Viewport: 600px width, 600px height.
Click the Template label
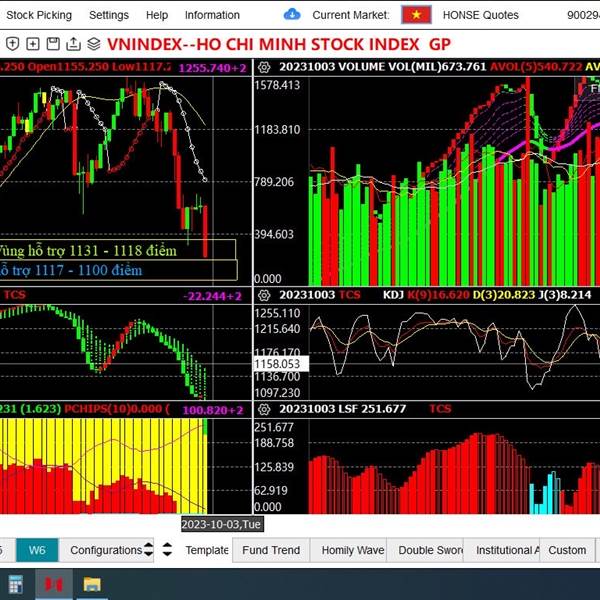[207, 550]
